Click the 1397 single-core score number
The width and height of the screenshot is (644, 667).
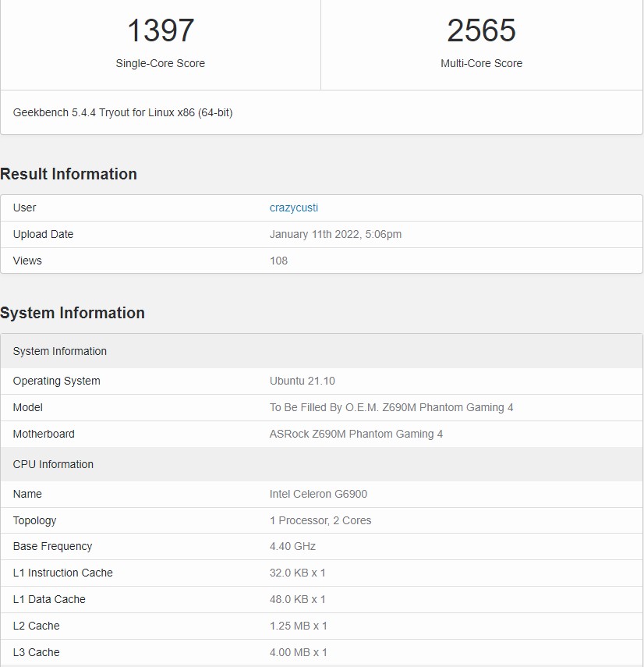tap(160, 30)
